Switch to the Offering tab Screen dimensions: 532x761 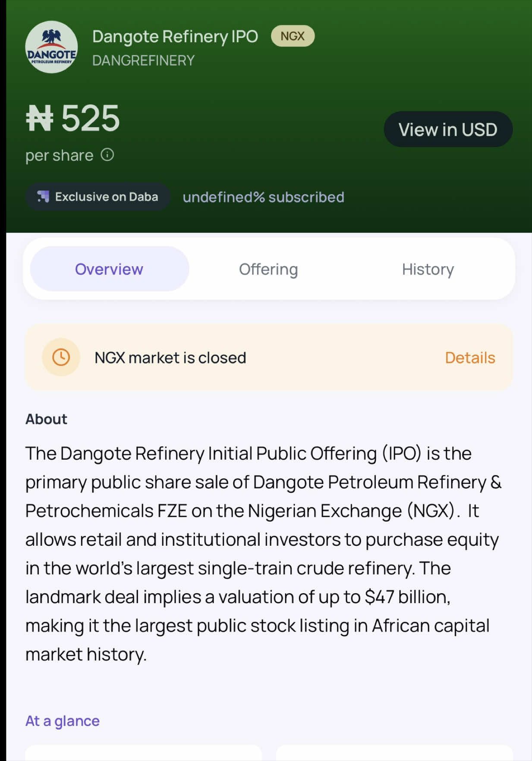tap(268, 269)
